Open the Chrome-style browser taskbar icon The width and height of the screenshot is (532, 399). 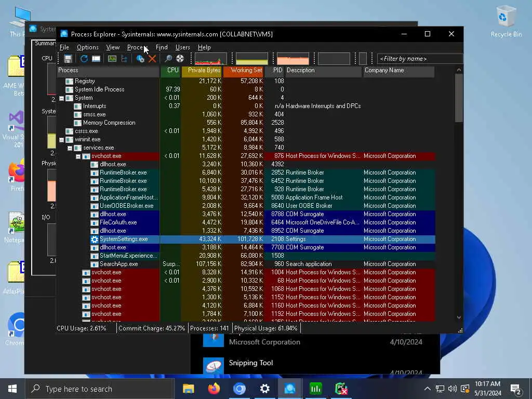(x=239, y=389)
